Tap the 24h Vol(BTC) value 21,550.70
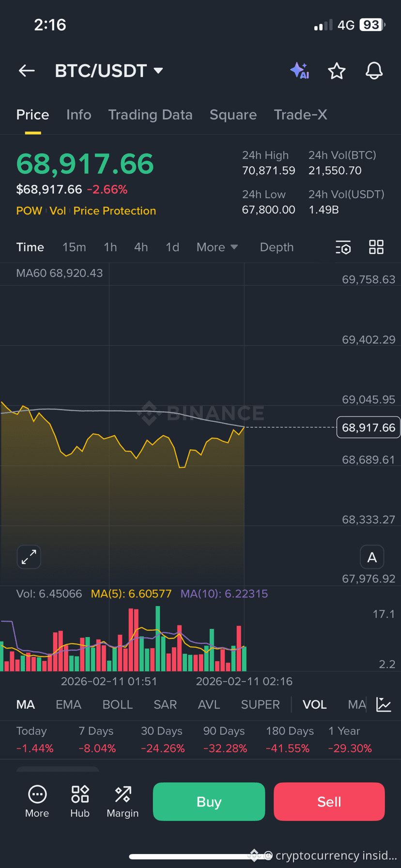Screen dimensions: 401x868 click(335, 170)
